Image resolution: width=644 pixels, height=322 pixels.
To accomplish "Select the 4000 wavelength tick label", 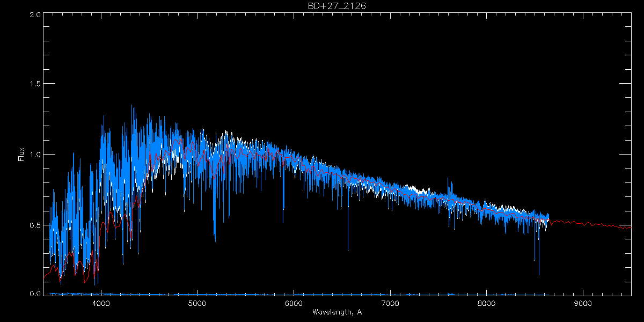I will pyautogui.click(x=101, y=303).
